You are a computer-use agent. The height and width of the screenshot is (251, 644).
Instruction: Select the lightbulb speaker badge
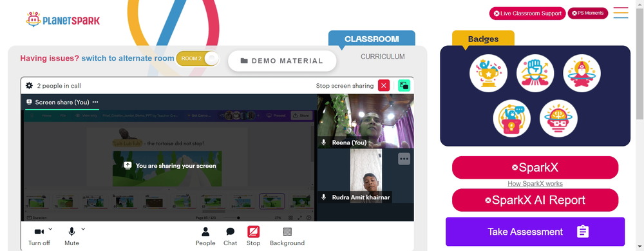[x=512, y=119]
